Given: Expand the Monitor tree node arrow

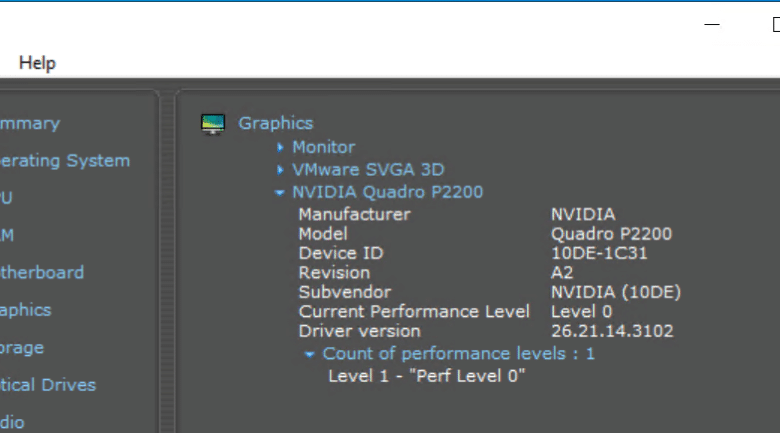Looking at the screenshot, I should point(280,147).
